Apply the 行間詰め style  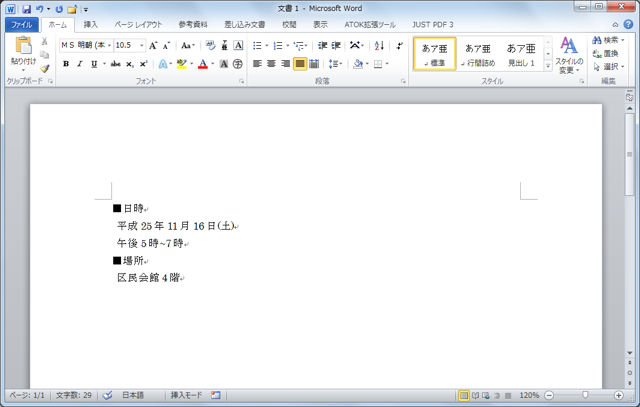pyautogui.click(x=478, y=54)
